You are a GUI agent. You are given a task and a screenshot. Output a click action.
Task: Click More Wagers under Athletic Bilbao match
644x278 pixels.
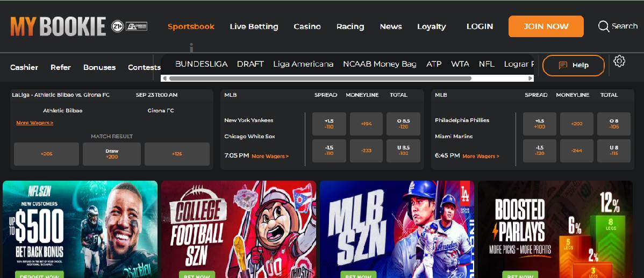[x=34, y=123]
